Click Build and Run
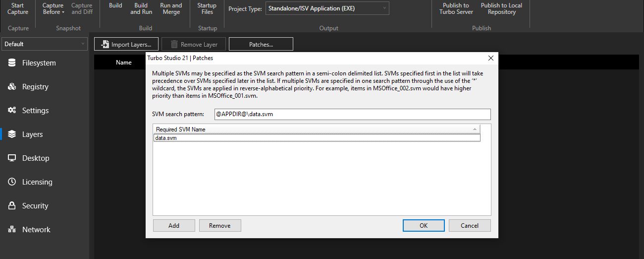This screenshot has height=259, width=644. (141, 8)
